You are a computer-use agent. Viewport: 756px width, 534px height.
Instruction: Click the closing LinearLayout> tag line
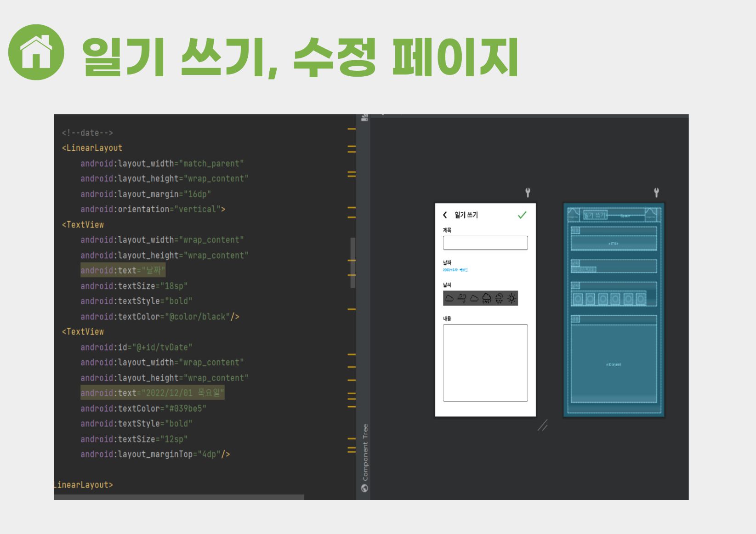pyautogui.click(x=84, y=485)
